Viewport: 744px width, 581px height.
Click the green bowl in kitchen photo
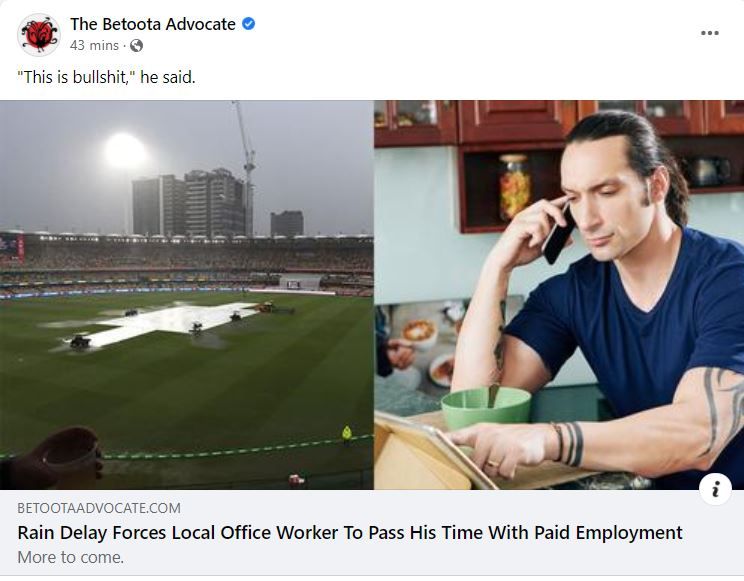(x=486, y=408)
